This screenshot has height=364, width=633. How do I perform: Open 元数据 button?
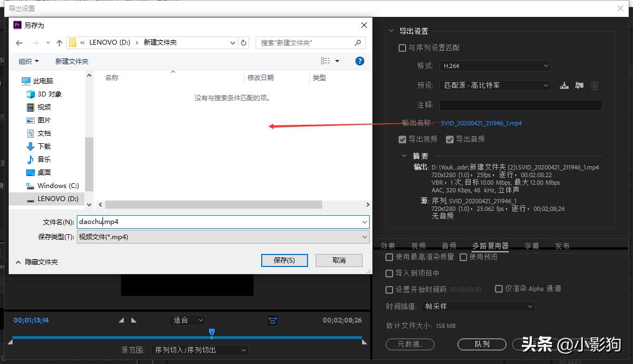[410, 344]
